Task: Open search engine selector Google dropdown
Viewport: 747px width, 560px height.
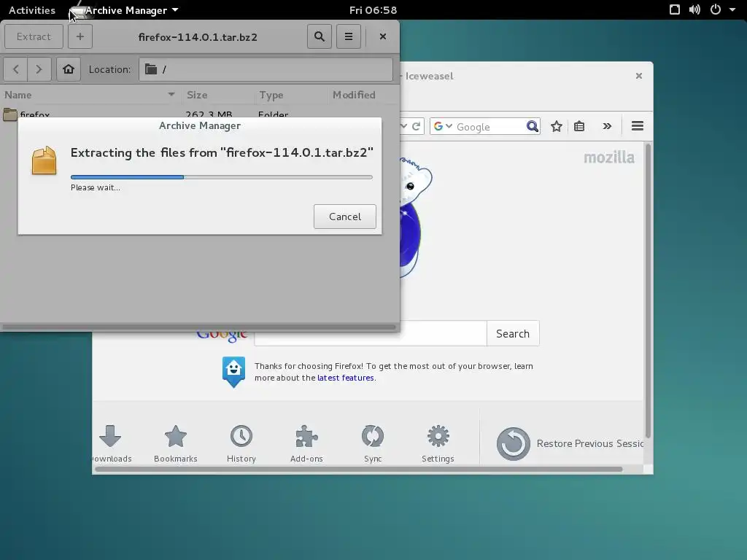Action: coord(443,126)
